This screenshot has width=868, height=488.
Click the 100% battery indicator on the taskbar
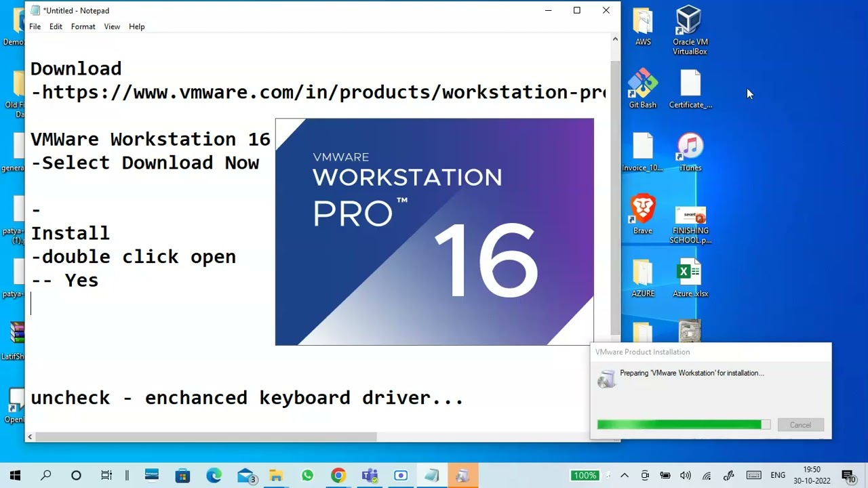tap(585, 476)
